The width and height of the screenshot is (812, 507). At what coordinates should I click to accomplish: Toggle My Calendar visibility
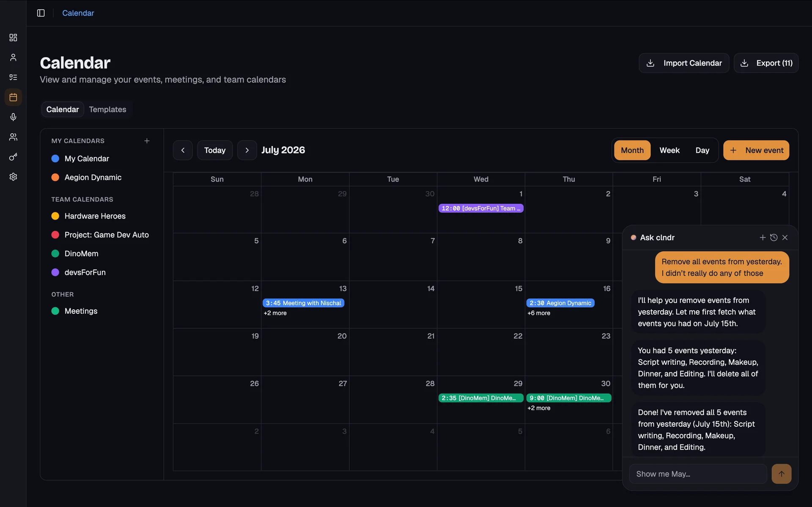click(x=80, y=159)
